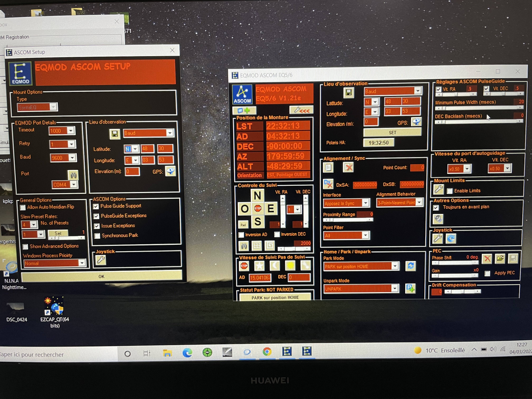The width and height of the screenshot is (532, 399).
Task: Toggle Synchronous Park checkbox
Action: pyautogui.click(x=97, y=236)
